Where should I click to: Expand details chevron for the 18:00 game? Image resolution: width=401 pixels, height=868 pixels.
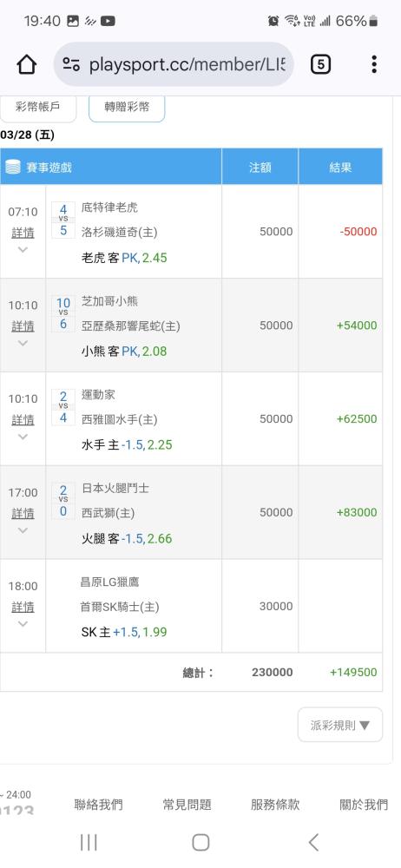[23, 624]
